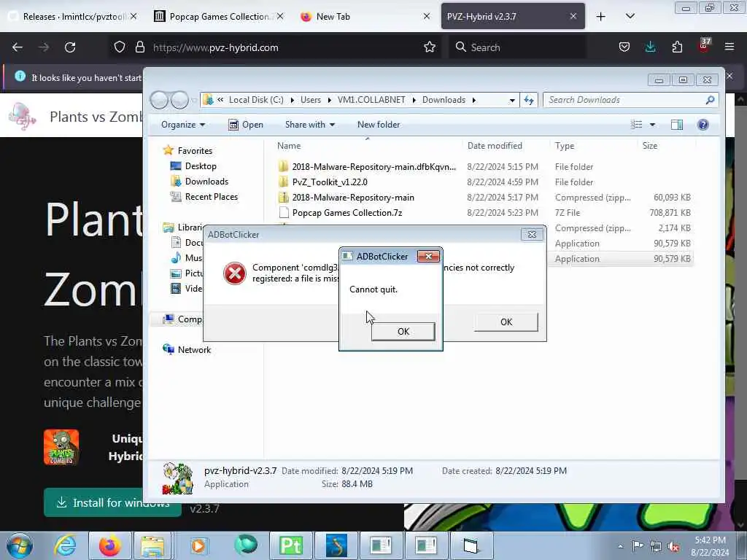Close the large ADBotClicker error dialog
The image size is (747, 560).
click(x=532, y=234)
